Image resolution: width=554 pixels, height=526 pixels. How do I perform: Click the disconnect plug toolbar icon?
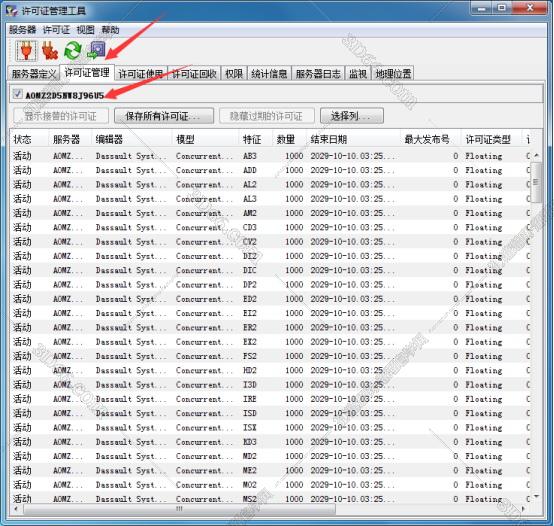tap(50, 50)
